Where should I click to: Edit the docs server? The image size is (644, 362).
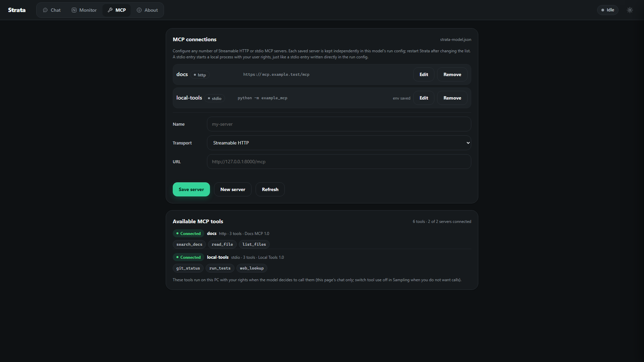pos(424,74)
